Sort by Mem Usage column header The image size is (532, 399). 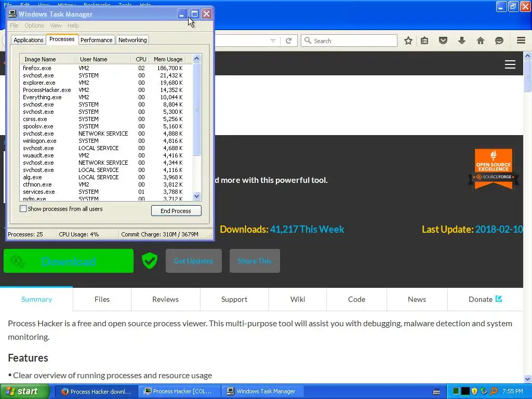click(168, 59)
